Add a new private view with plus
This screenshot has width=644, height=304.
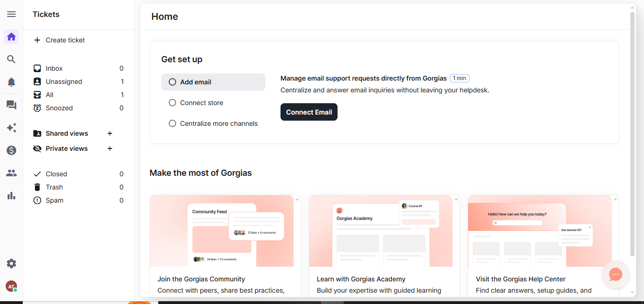pyautogui.click(x=110, y=148)
